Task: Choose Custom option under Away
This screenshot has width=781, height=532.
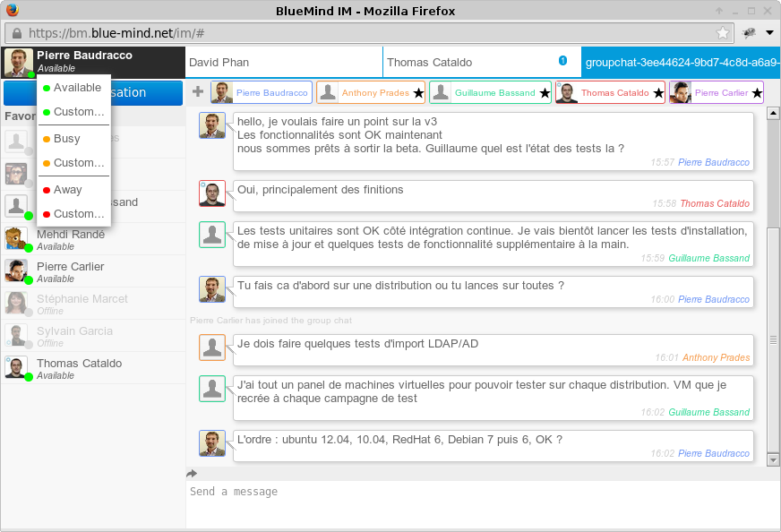Action: (x=73, y=213)
